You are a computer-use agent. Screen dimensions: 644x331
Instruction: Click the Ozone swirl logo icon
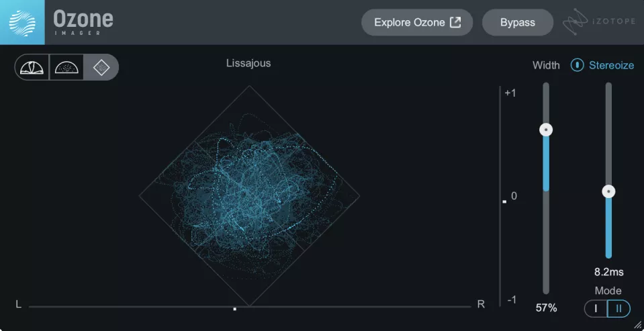coord(22,22)
